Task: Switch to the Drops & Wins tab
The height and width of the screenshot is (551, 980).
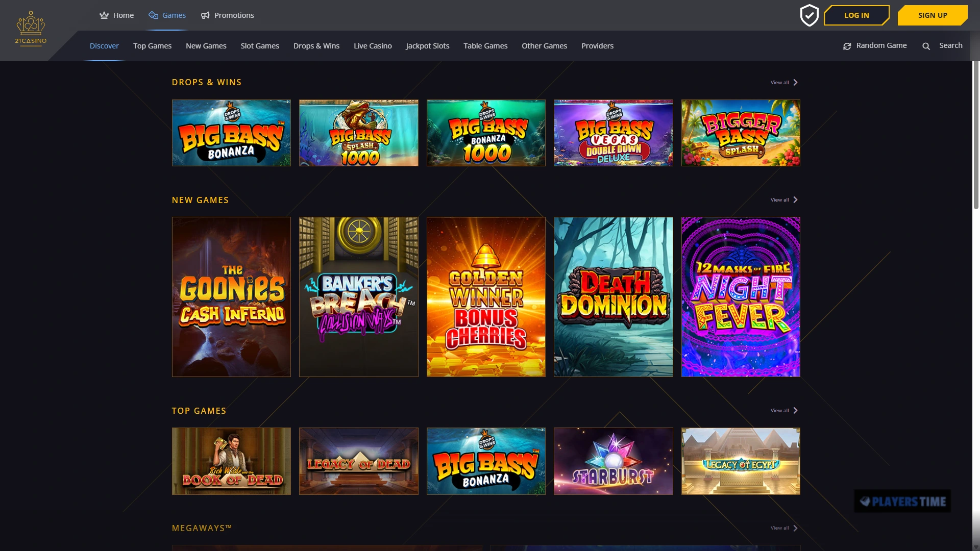Action: coord(316,46)
